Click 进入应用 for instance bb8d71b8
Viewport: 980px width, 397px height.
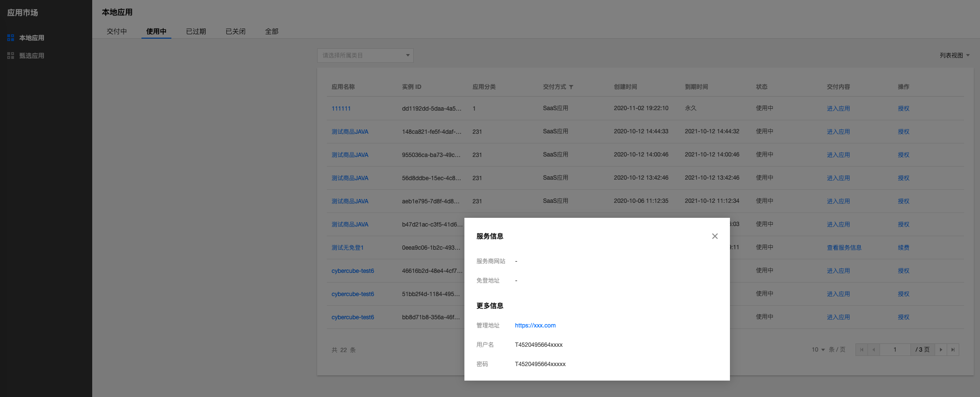(x=839, y=317)
